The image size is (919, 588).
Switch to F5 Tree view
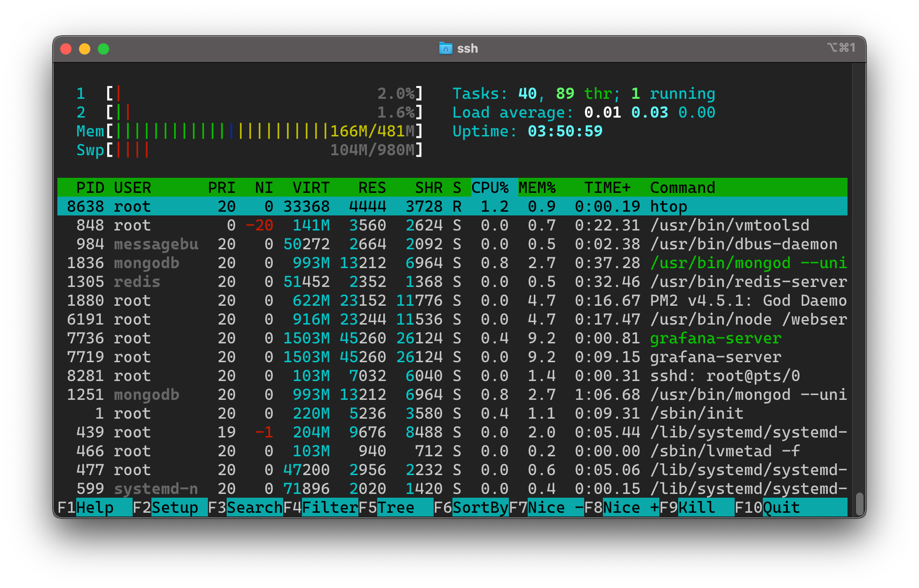pos(396,508)
